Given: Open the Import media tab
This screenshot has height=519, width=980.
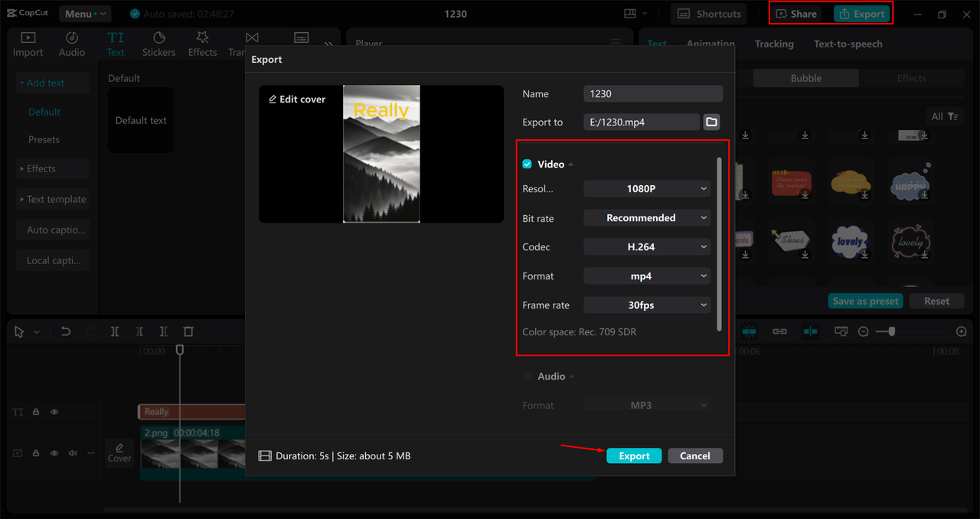Looking at the screenshot, I should pos(28,44).
